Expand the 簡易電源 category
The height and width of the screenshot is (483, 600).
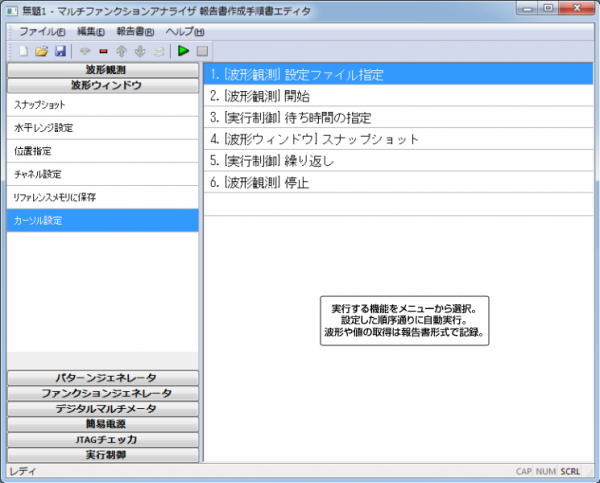pyautogui.click(x=103, y=424)
